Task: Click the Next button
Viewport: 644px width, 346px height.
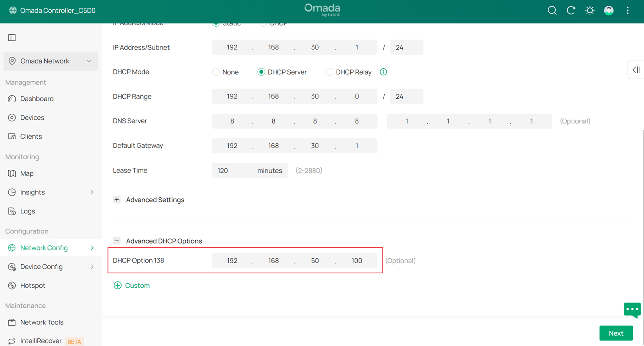Action: (616, 333)
